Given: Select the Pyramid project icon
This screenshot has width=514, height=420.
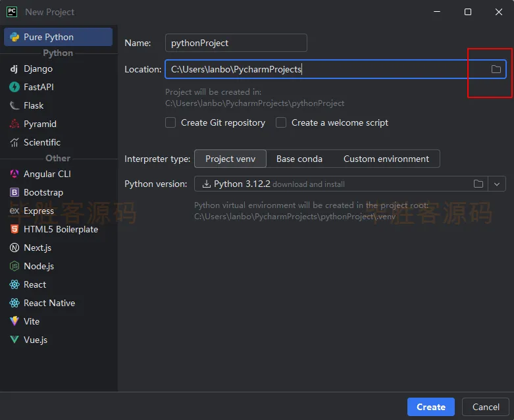Looking at the screenshot, I should pyautogui.click(x=14, y=124).
